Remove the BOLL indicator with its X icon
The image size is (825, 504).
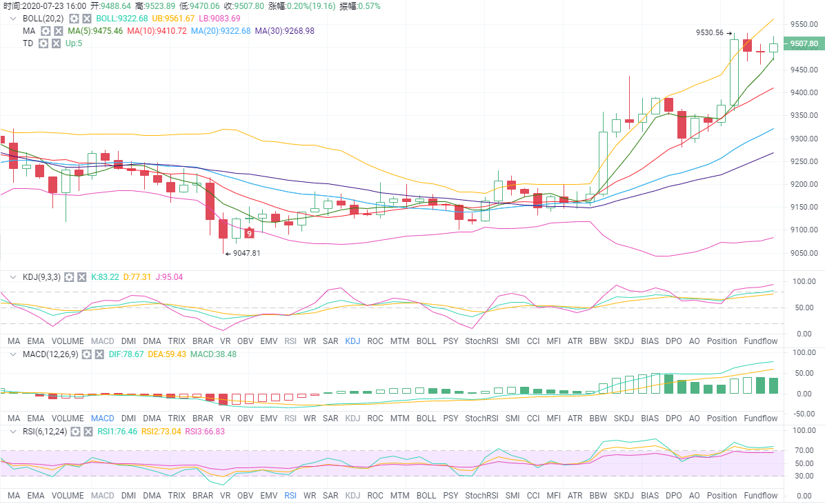(87, 19)
